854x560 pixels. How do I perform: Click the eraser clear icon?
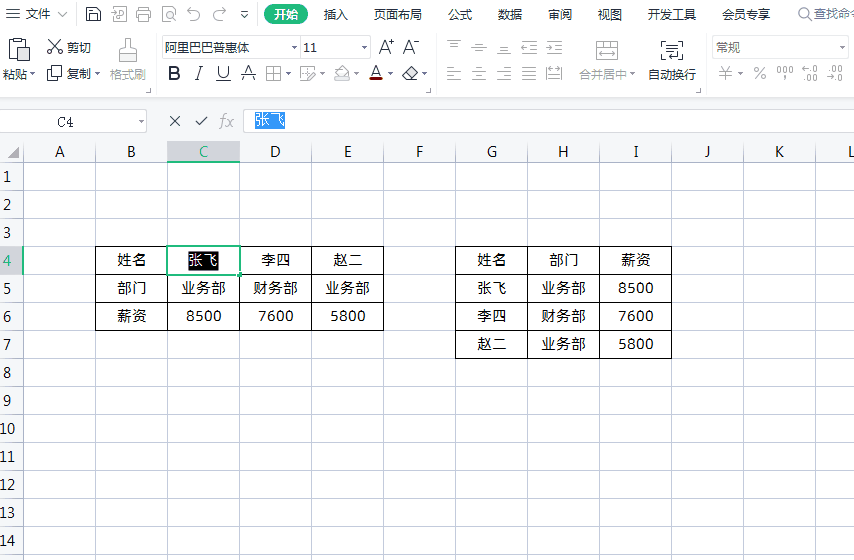tap(410, 73)
